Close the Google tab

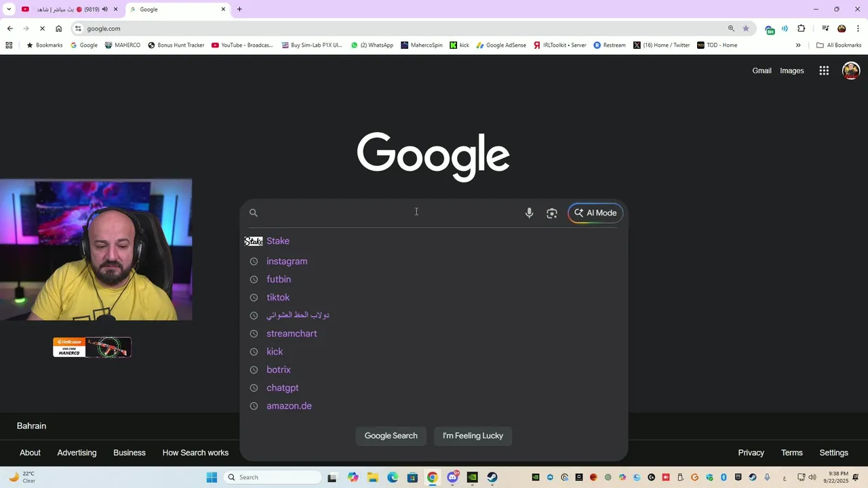(x=223, y=9)
